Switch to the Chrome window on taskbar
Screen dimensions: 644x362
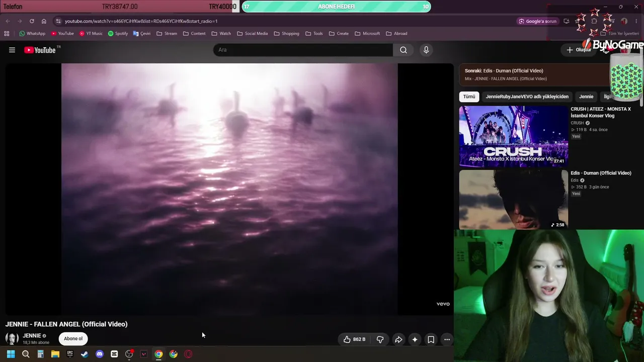pos(158,354)
